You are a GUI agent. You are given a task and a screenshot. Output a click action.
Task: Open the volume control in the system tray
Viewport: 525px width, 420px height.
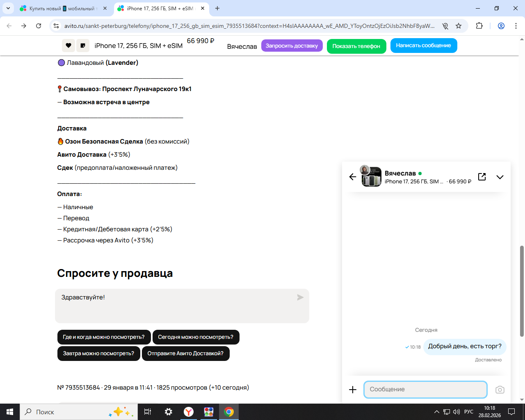[x=457, y=412]
